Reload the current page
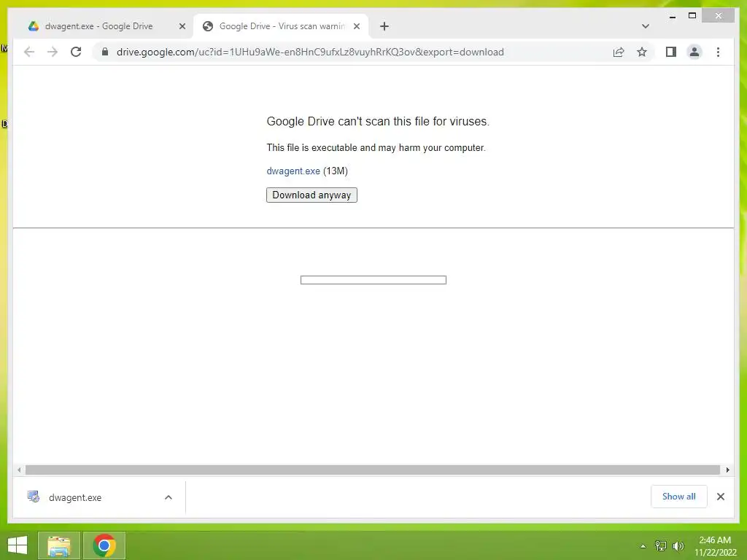 coord(76,52)
